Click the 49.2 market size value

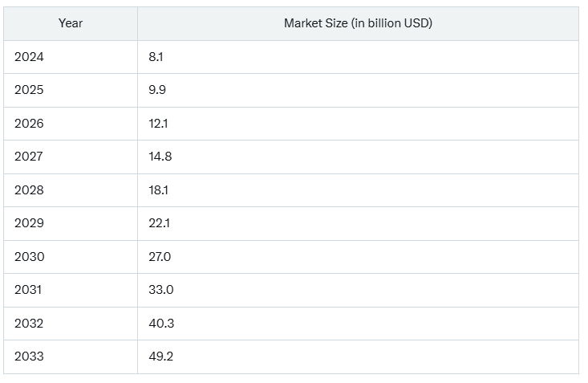(161, 357)
